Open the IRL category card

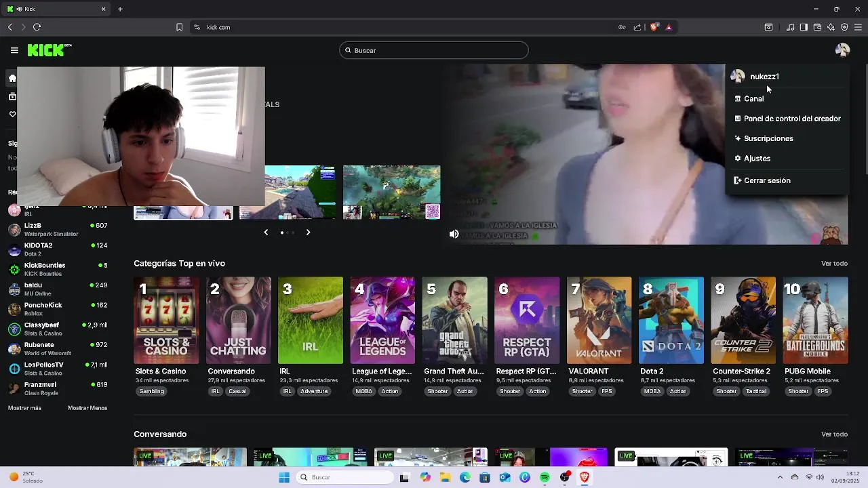[311, 321]
